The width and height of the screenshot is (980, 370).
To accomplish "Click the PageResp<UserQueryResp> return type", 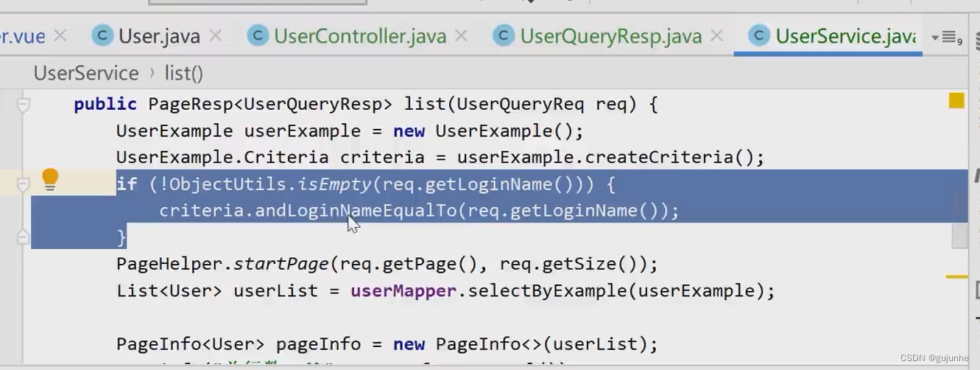I will click(270, 105).
